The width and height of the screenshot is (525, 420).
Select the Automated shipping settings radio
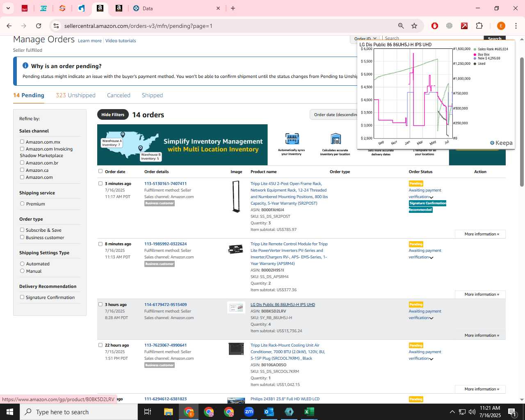(x=22, y=264)
